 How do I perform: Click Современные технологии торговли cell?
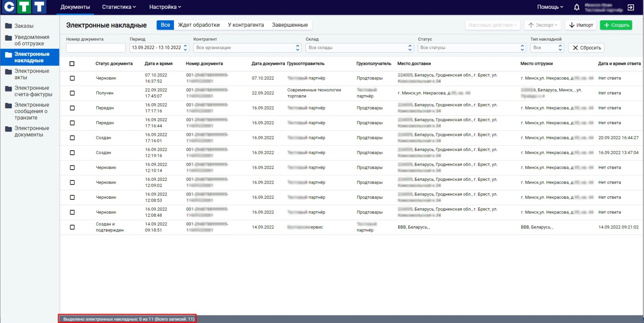click(x=314, y=93)
